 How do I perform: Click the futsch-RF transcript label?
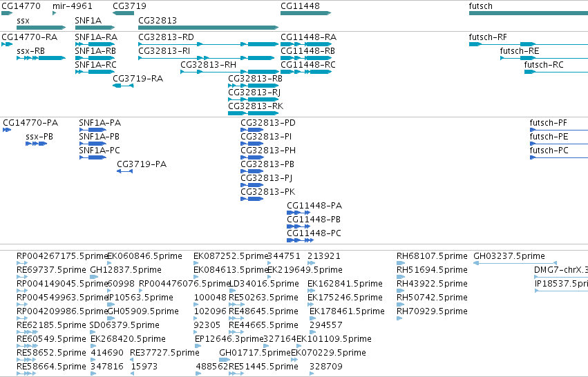488,37
